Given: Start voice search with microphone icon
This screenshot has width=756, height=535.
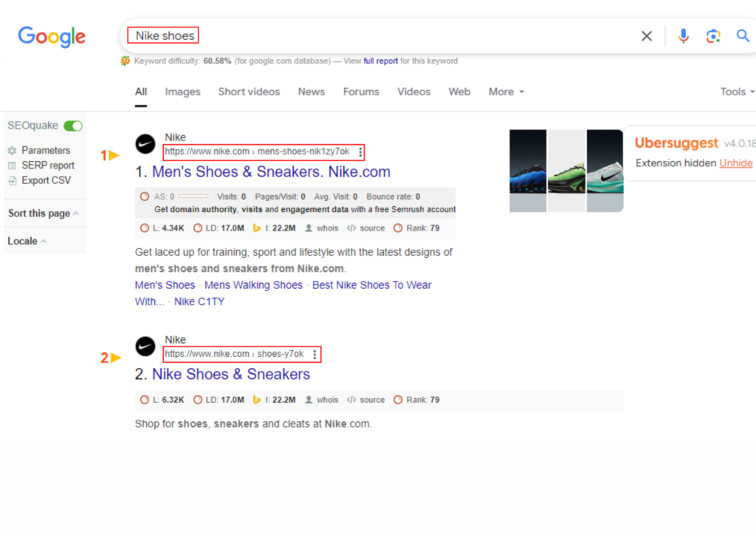Looking at the screenshot, I should (x=684, y=36).
